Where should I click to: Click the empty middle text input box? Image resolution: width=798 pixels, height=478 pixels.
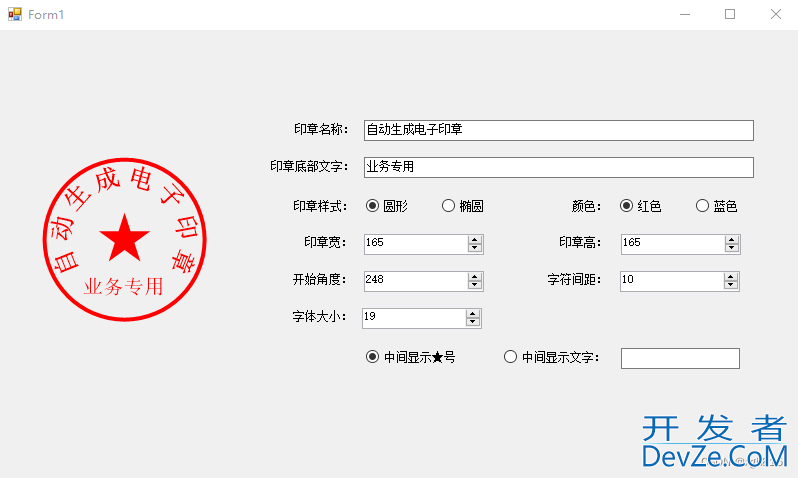click(x=680, y=358)
